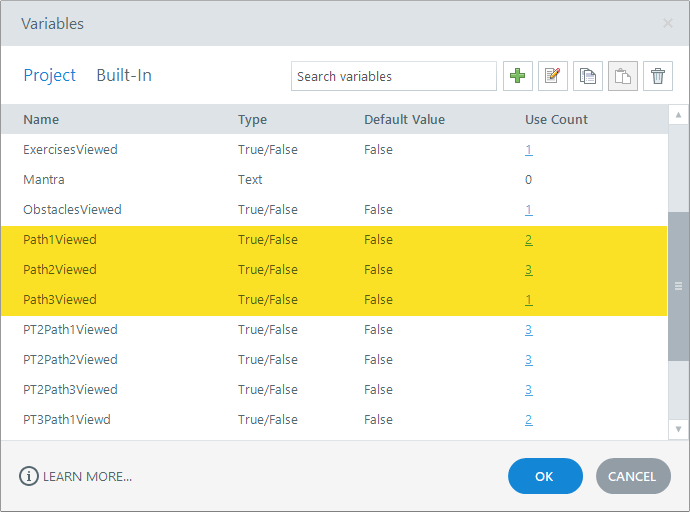Screen dimensions: 690x512
Task: Close the Variables dialog with X
Action: pyautogui.click(x=668, y=23)
